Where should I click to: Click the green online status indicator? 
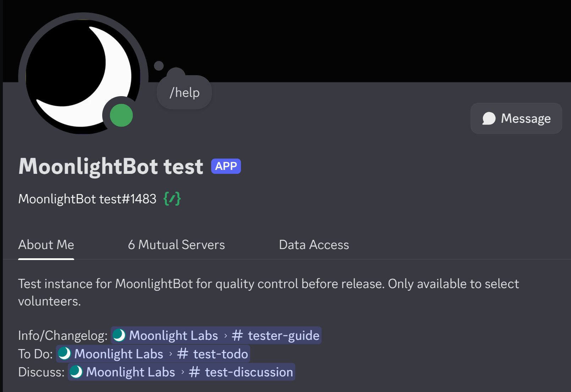coord(121,115)
